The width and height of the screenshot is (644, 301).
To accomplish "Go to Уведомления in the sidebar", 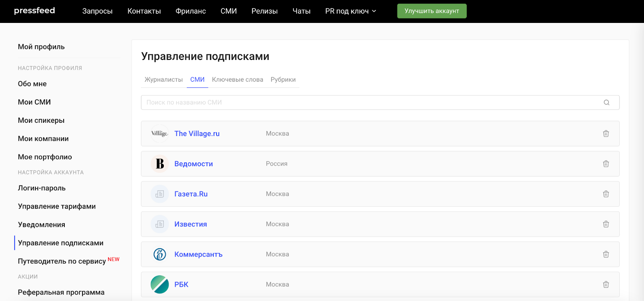I will coord(41,225).
